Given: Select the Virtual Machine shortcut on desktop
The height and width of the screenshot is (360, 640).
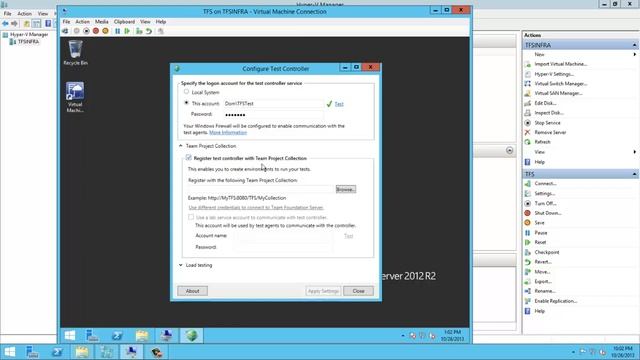Looking at the screenshot, I should [75, 97].
